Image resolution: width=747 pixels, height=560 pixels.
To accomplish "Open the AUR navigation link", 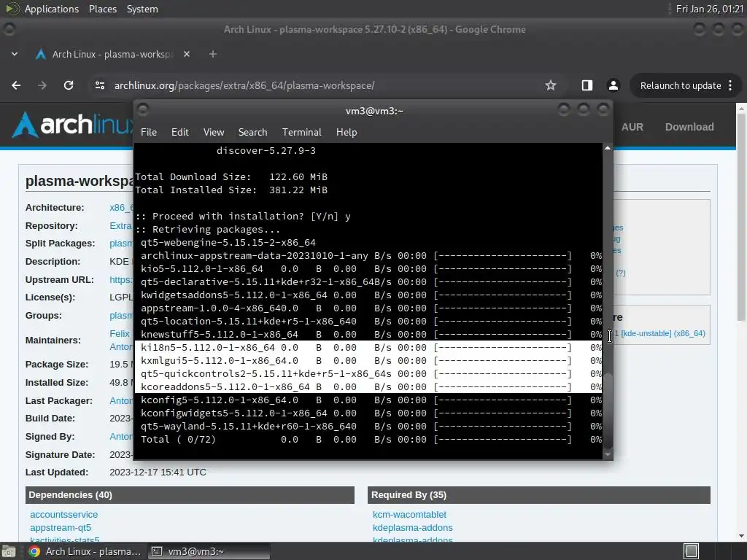I will (x=632, y=127).
